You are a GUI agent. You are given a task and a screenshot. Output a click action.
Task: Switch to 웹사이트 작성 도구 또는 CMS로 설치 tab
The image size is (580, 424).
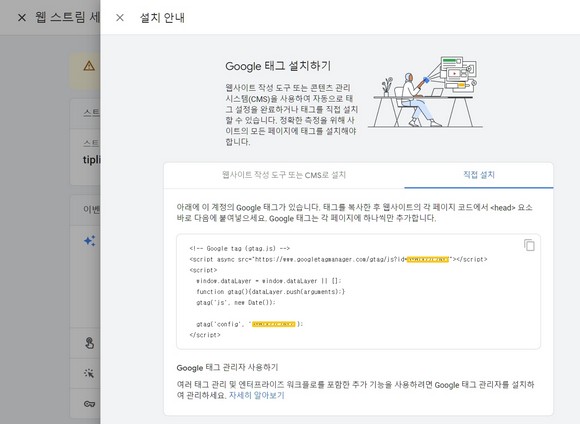[284, 175]
